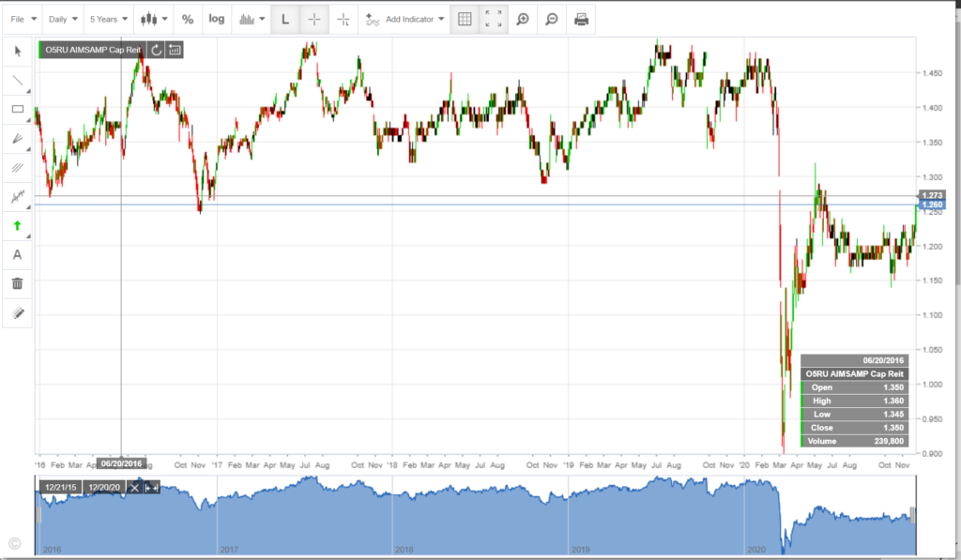Click the 2018 year label in navigator
Image resolution: width=961 pixels, height=560 pixels.
coord(404,550)
